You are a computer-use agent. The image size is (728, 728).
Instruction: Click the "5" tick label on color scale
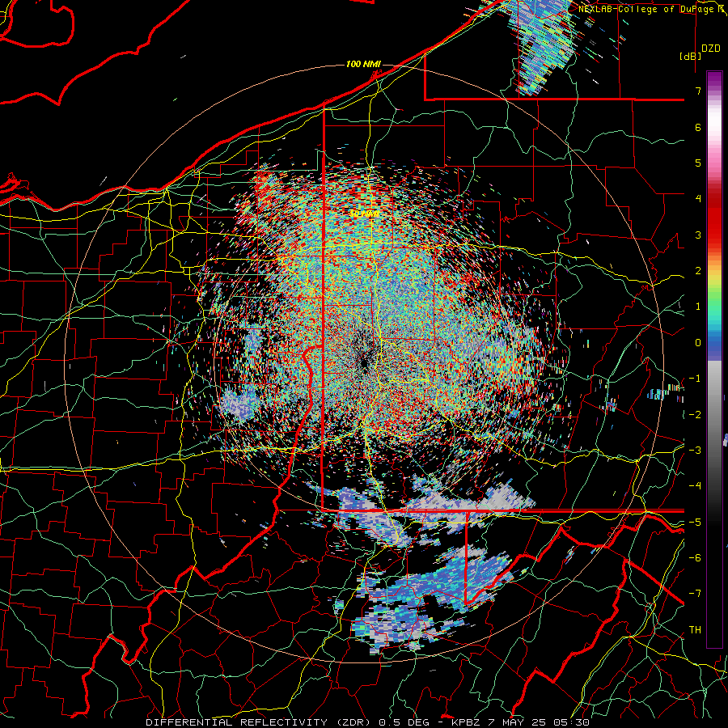tap(698, 163)
